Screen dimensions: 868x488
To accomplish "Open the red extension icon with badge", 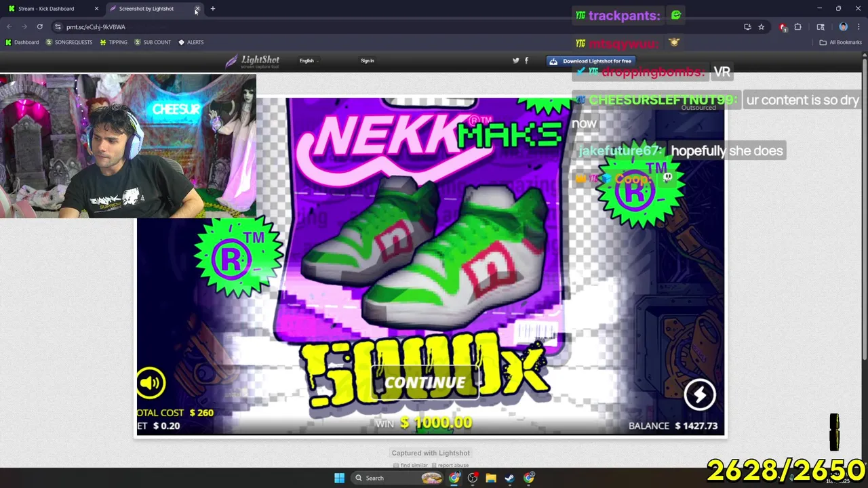I will 783,27.
